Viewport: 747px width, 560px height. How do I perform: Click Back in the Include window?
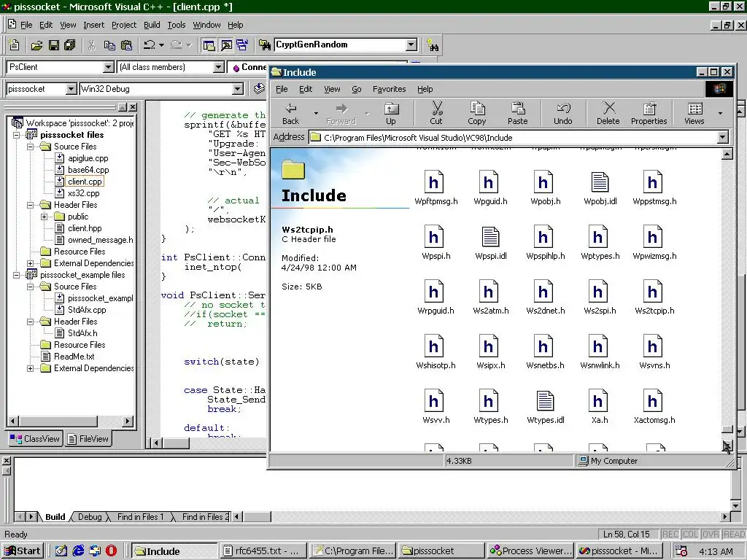click(291, 113)
